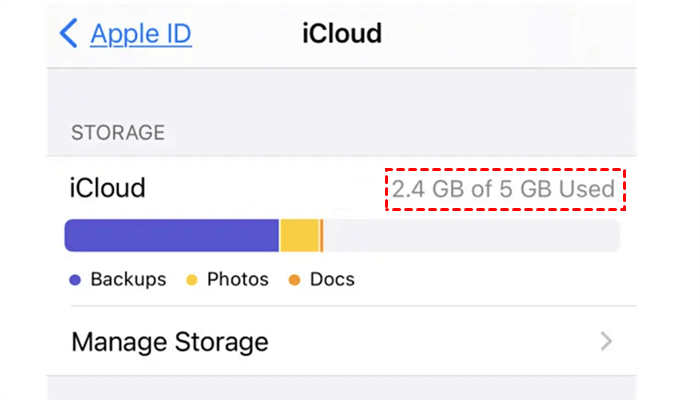The width and height of the screenshot is (700, 400).
Task: Click the thin orange Docs bar segment
Action: [x=321, y=236]
